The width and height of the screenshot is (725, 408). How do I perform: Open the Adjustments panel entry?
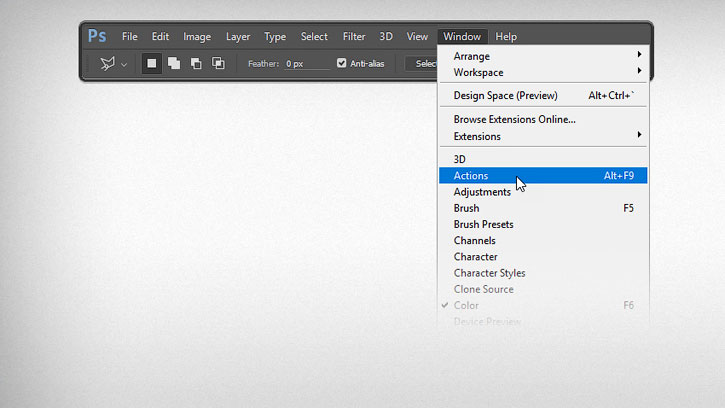543,192
